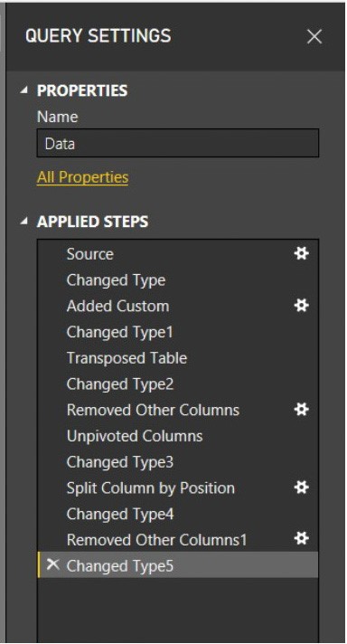This screenshot has height=644, width=347.
Task: Select the Transposed Table step
Action: [x=178, y=358]
